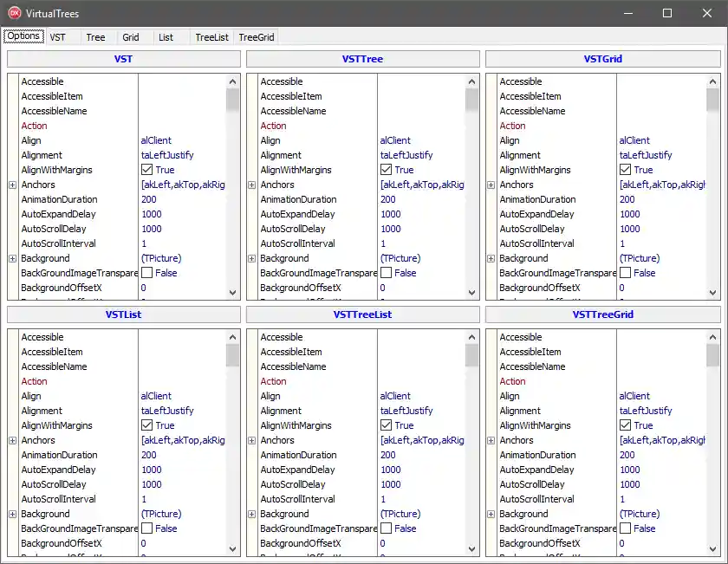Expand the Anchors property in the VSTList panel

(x=12, y=440)
